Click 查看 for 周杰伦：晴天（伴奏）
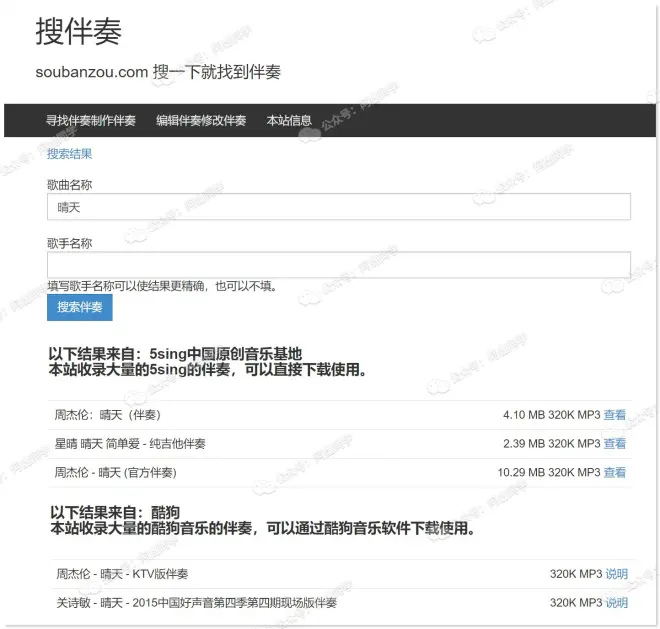 click(615, 415)
